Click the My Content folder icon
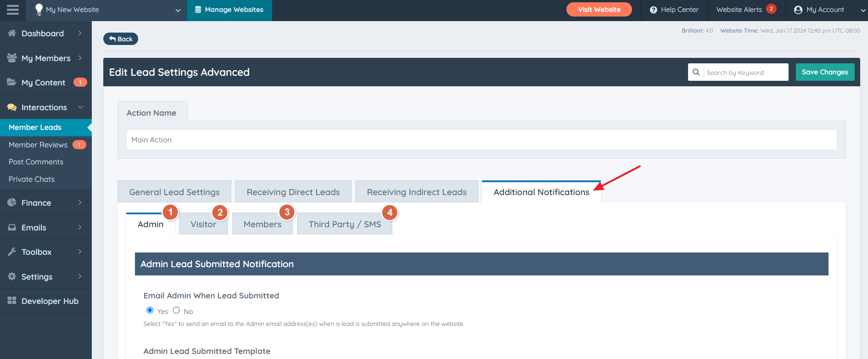Screen dimensions: 868x359 tap(12, 82)
